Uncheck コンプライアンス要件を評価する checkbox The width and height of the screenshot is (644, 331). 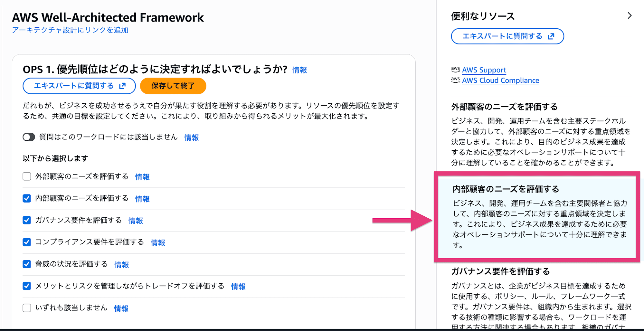[27, 242]
